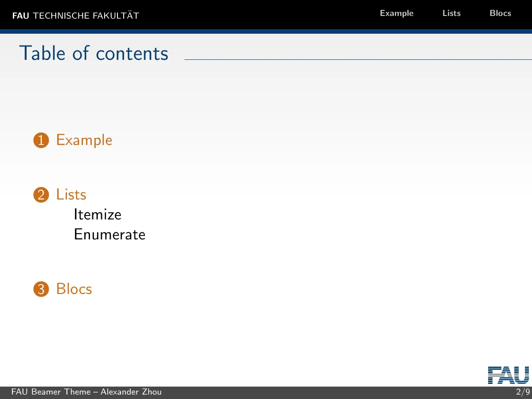Image resolution: width=532 pixels, height=399 pixels.
Task: Click the orange number 2 bullet
Action: point(41,195)
